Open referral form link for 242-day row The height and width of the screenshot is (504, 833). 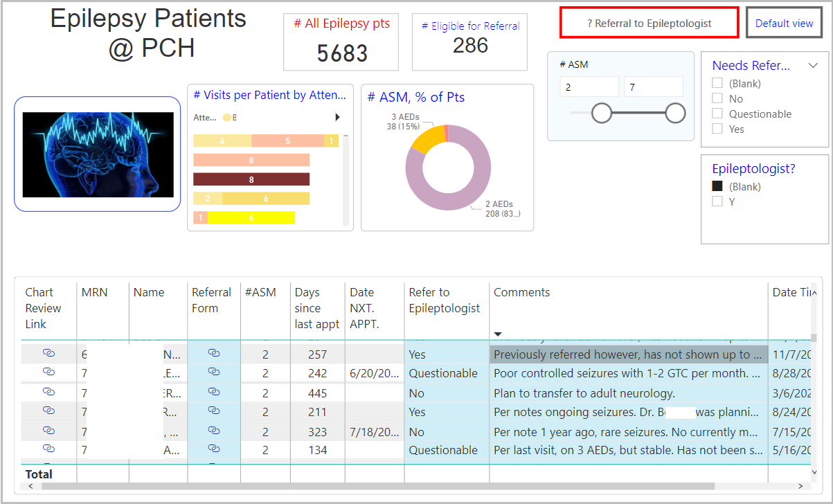(x=214, y=373)
